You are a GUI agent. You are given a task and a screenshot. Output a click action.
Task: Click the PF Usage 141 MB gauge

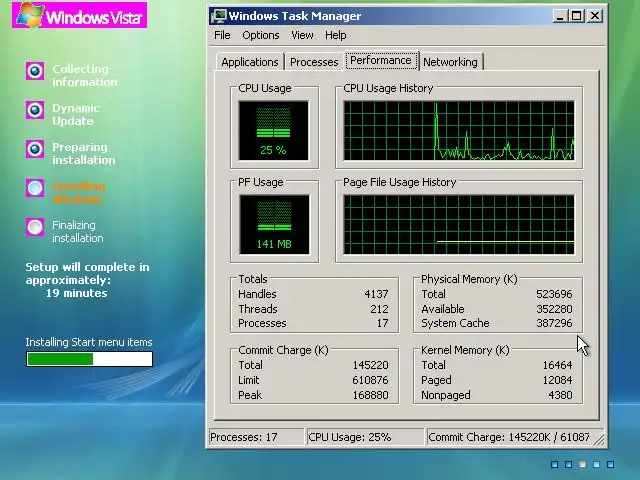pyautogui.click(x=274, y=224)
